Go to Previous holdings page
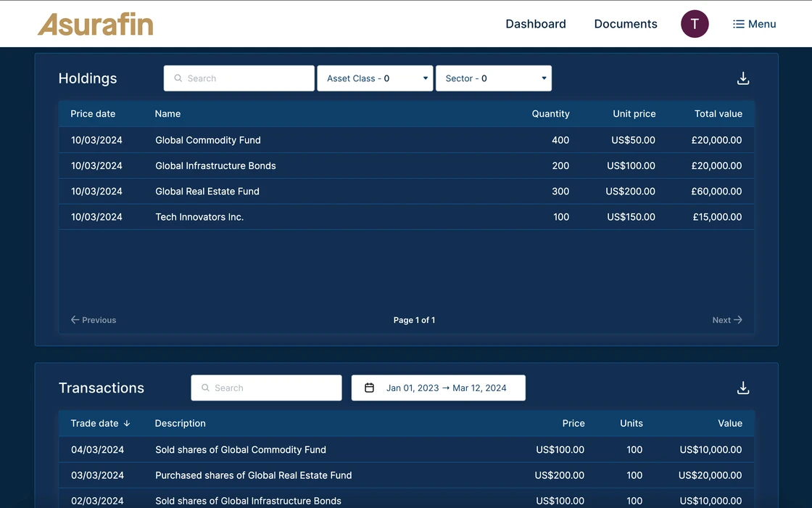The width and height of the screenshot is (812, 508). point(94,320)
